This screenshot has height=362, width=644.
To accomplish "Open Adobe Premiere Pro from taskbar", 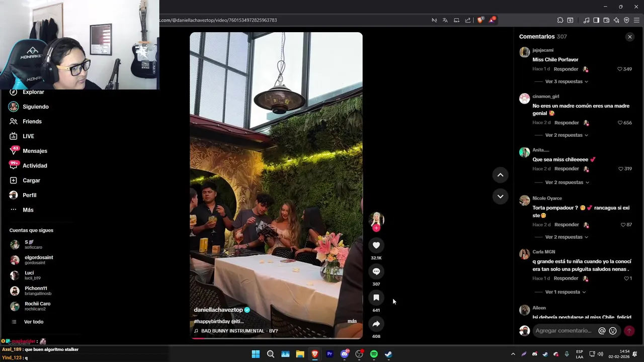I will coord(330,354).
